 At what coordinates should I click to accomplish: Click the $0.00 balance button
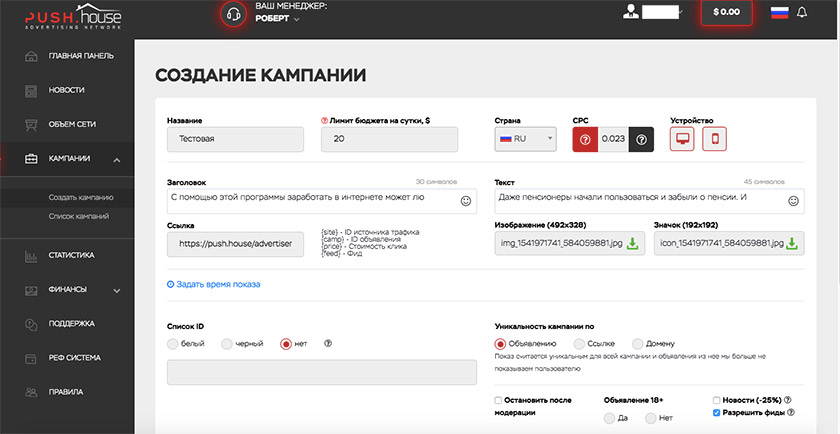(726, 12)
